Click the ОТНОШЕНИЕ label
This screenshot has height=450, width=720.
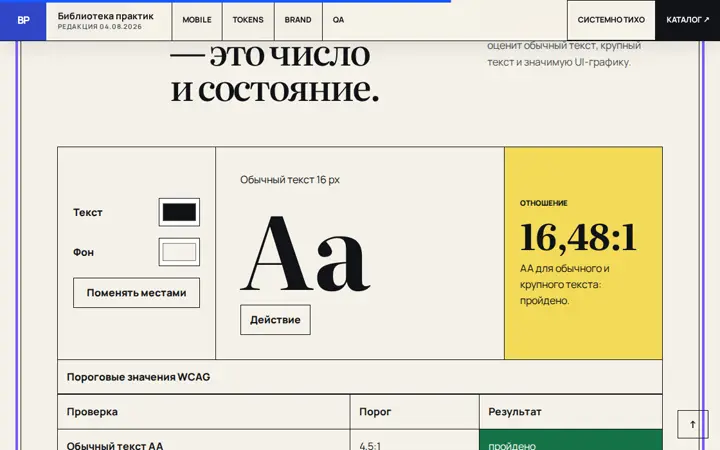click(544, 203)
